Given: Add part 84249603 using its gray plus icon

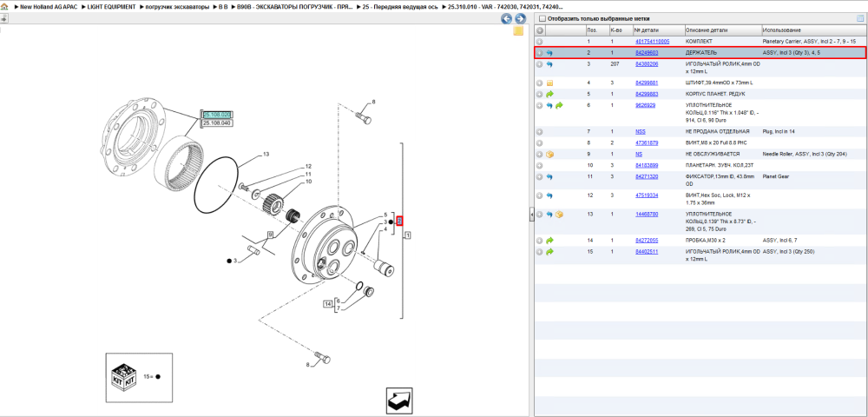Looking at the screenshot, I should pyautogui.click(x=540, y=53).
